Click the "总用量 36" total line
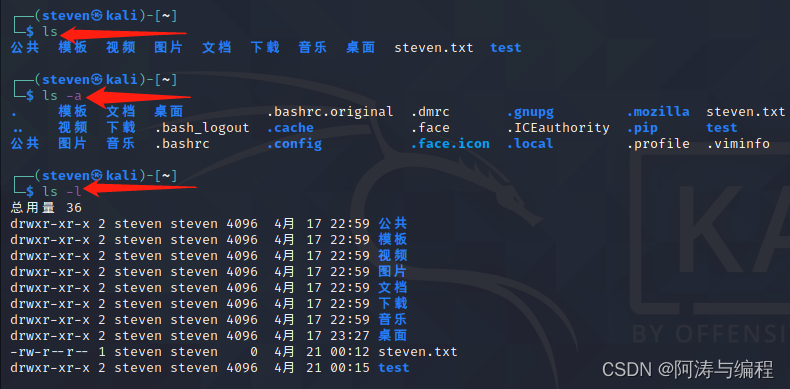790x389 pixels. pyautogui.click(x=46, y=208)
